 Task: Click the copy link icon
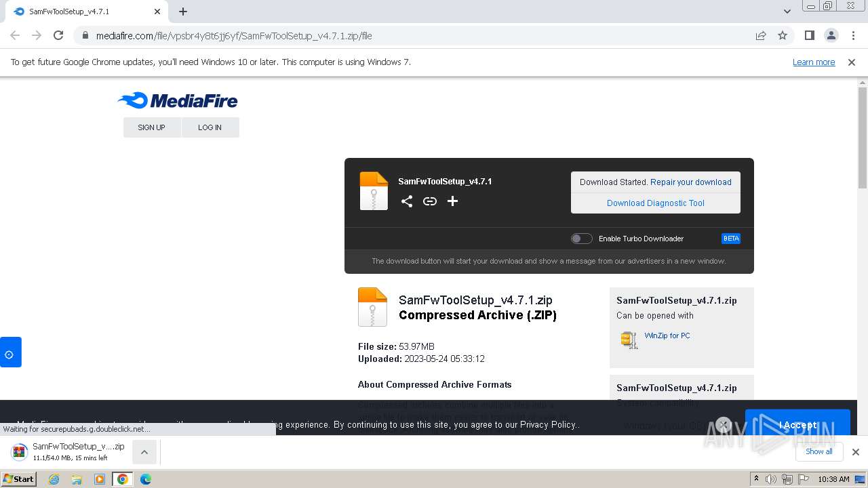point(430,201)
